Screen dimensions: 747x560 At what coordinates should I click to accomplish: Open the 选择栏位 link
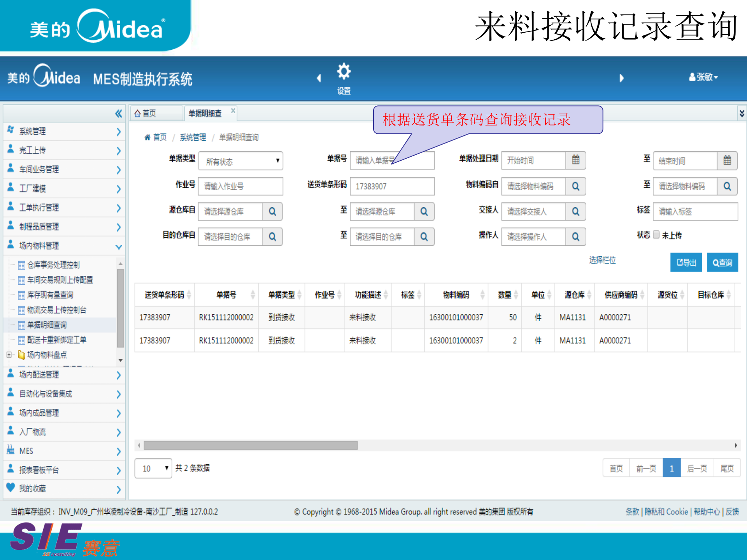click(x=603, y=261)
